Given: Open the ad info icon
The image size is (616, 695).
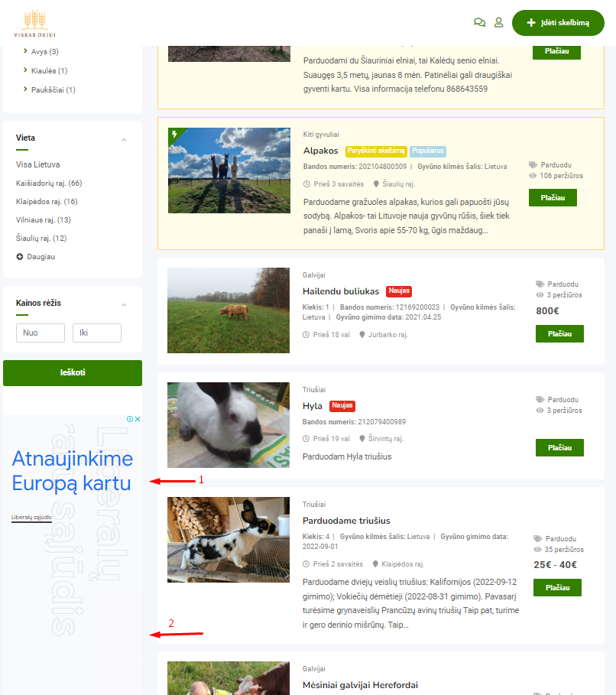Looking at the screenshot, I should tap(130, 419).
